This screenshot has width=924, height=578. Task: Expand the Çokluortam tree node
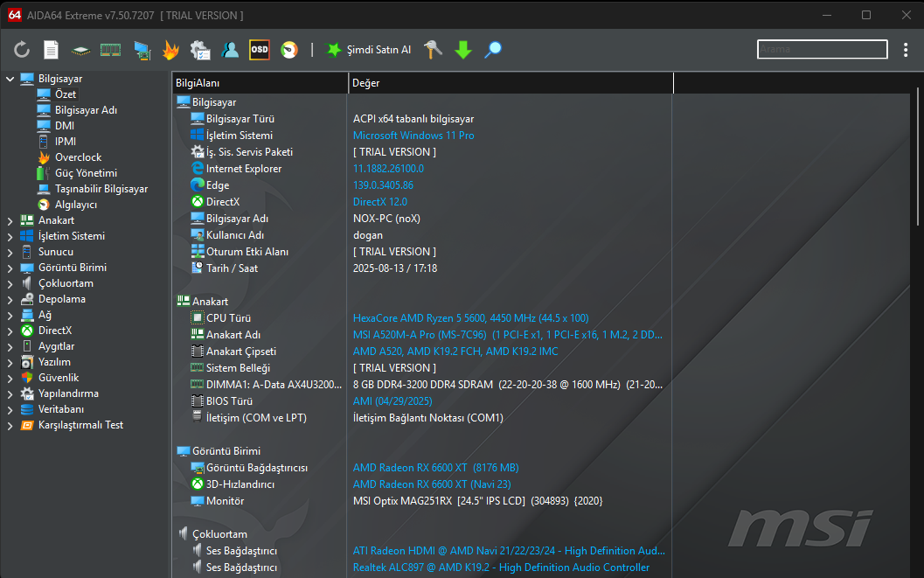(x=10, y=284)
